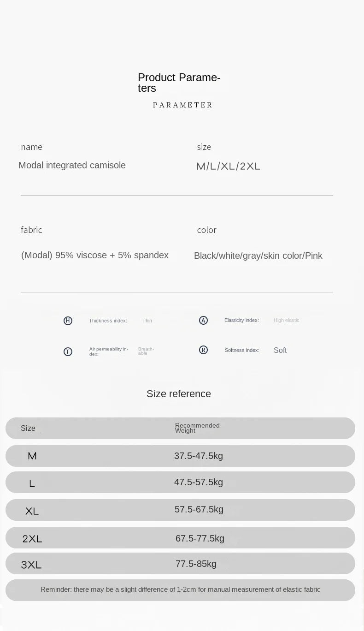Click the circled T air permeability icon
The width and height of the screenshot is (364, 631).
pyautogui.click(x=68, y=351)
